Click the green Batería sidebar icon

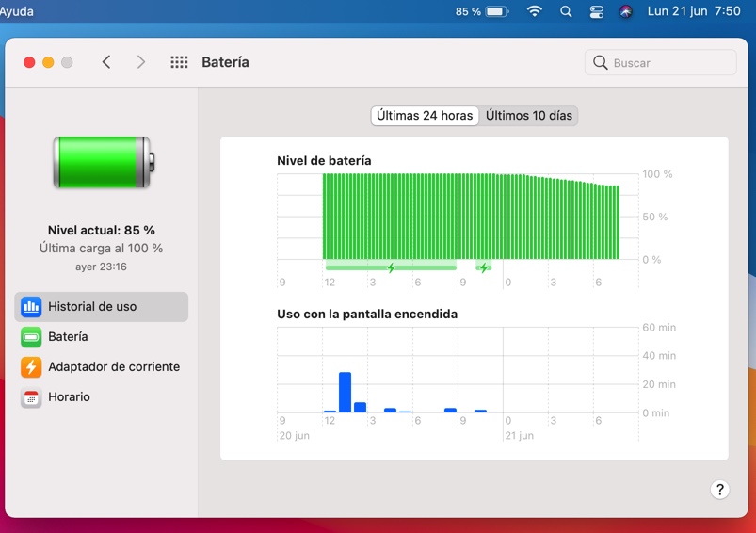(31, 337)
